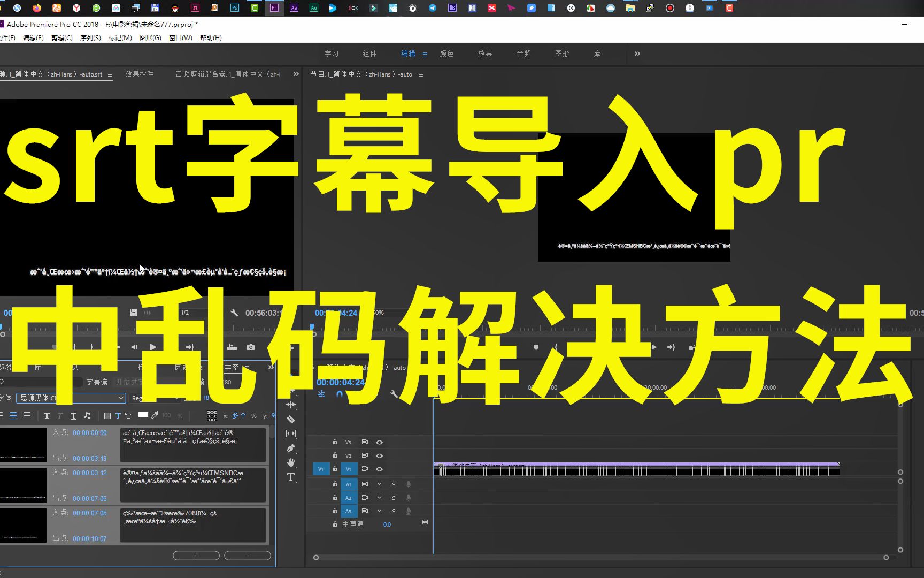Viewport: 924px width, 578px height.
Task: Open the 窗口(W) menu
Action: [180, 37]
